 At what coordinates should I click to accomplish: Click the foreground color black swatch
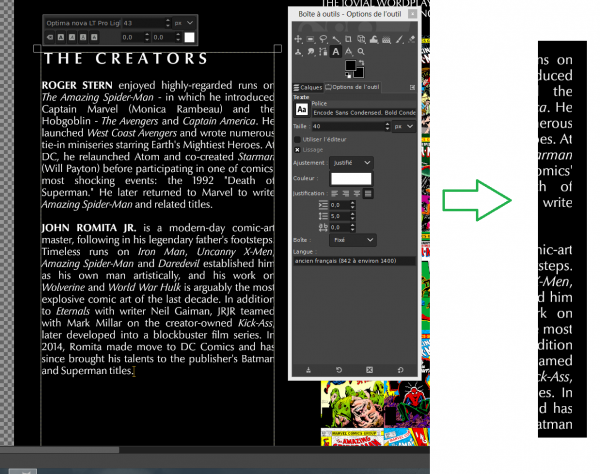pyautogui.click(x=351, y=65)
